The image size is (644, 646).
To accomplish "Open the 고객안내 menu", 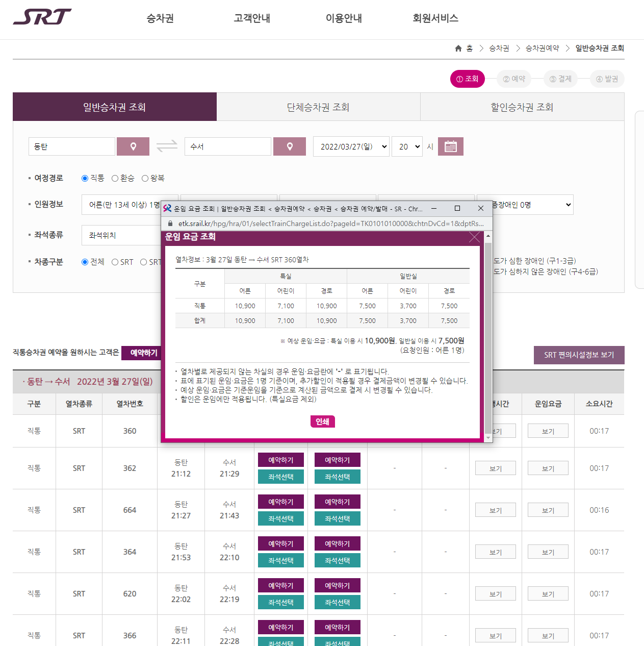I will coord(252,18).
